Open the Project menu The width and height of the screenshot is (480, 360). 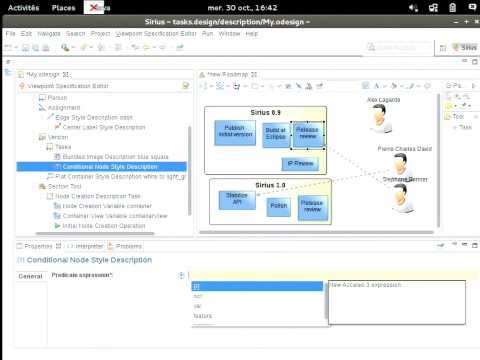(x=100, y=34)
